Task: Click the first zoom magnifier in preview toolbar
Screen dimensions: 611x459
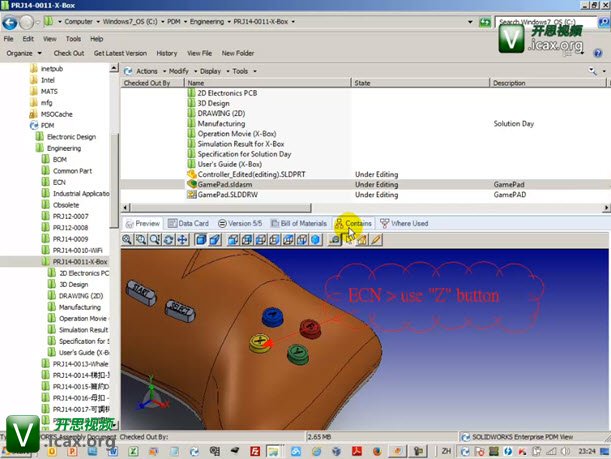Action: coord(128,240)
